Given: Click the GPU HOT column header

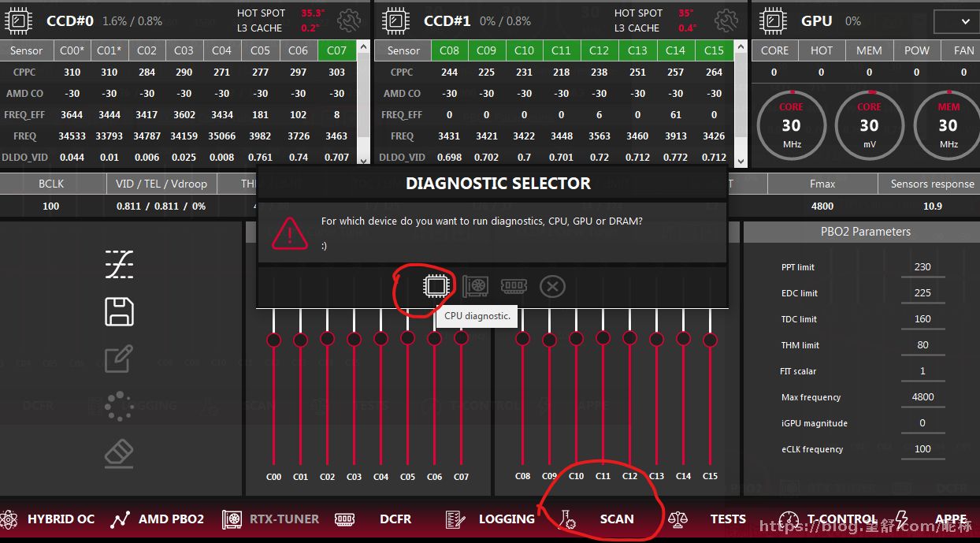Looking at the screenshot, I should [x=822, y=50].
